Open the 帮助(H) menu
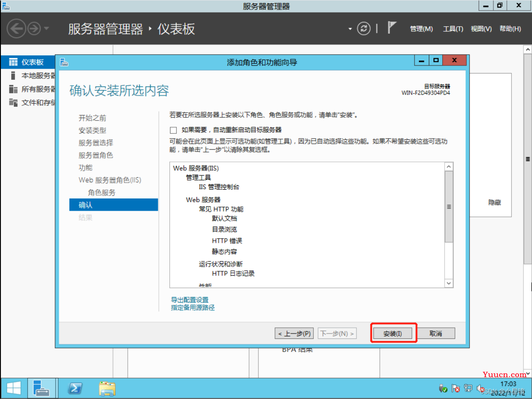Image resolution: width=532 pixels, height=399 pixels. [x=510, y=29]
